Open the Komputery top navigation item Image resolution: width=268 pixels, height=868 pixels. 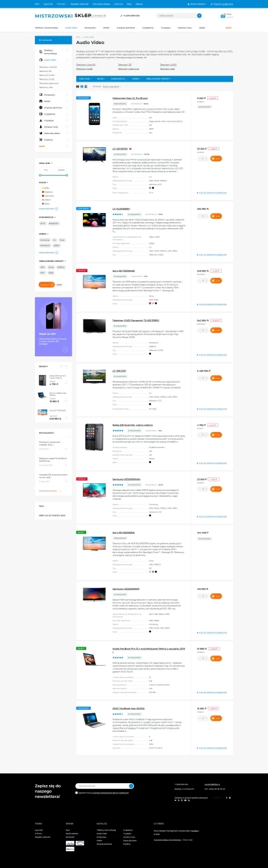[x=90, y=29]
